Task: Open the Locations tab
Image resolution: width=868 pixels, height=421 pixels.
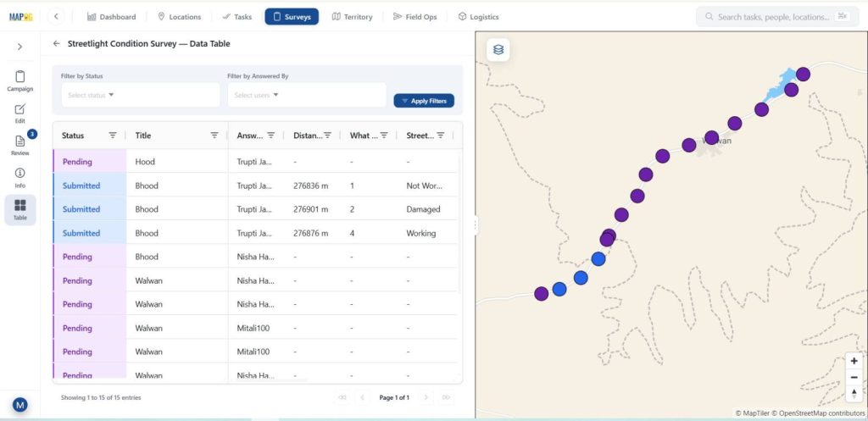Action: pos(179,17)
